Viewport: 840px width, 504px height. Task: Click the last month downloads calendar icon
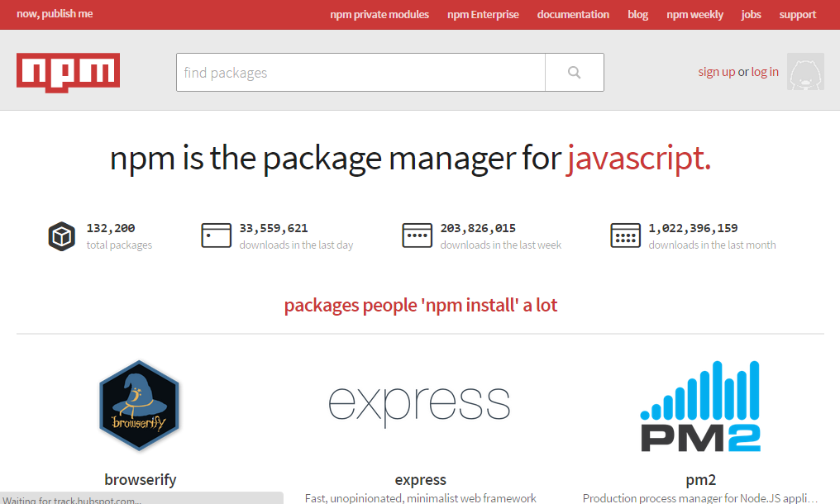(625, 235)
